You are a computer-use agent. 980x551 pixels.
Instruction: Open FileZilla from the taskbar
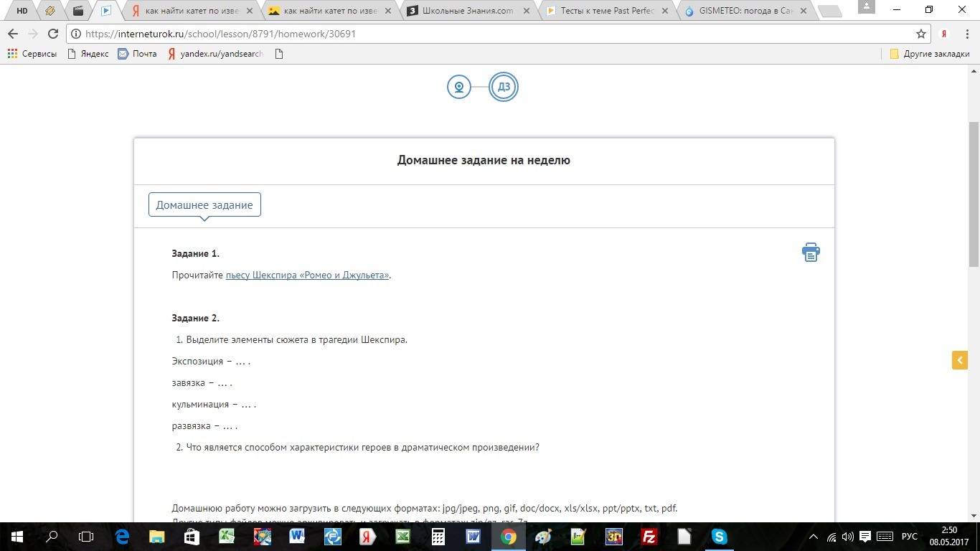[649, 536]
